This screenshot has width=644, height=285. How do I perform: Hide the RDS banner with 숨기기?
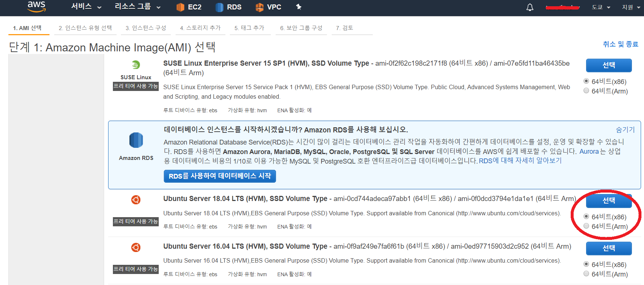pyautogui.click(x=625, y=129)
